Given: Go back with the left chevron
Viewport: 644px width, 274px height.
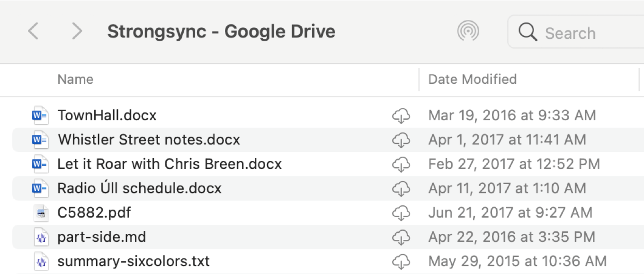Looking at the screenshot, I should click(x=33, y=32).
